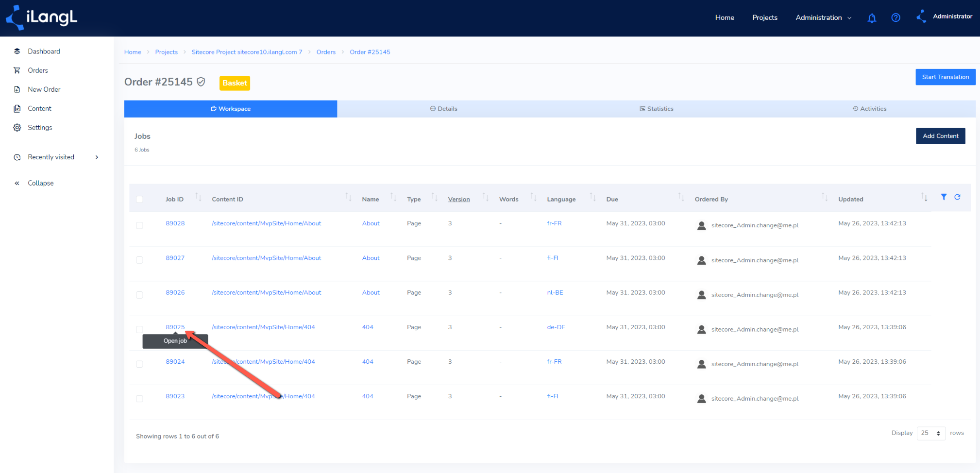Click the Settings gear icon
Image resolution: width=980 pixels, height=473 pixels.
tap(17, 127)
